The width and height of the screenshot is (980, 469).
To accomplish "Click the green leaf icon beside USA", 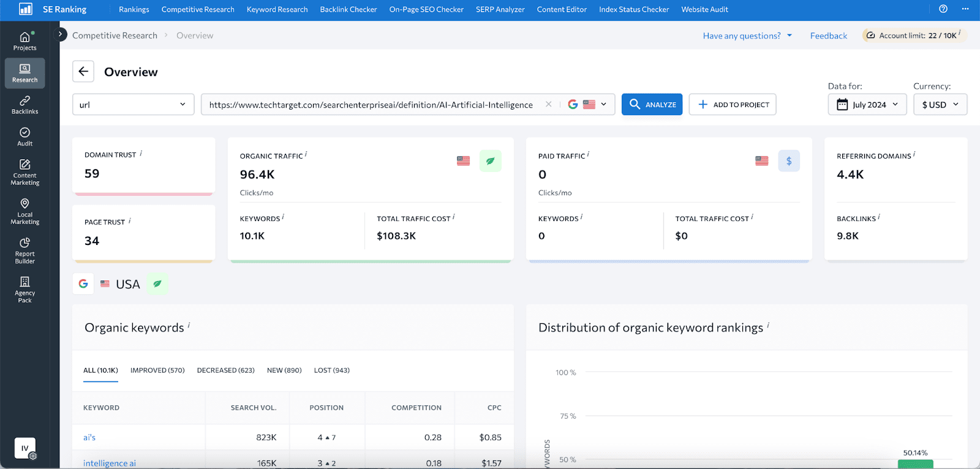I will coord(157,283).
